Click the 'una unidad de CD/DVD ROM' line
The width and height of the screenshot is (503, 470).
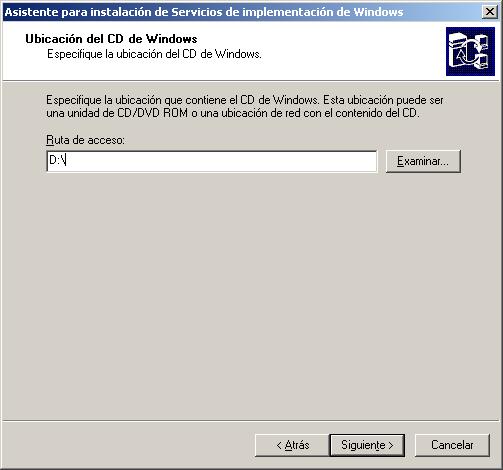[x=117, y=113]
